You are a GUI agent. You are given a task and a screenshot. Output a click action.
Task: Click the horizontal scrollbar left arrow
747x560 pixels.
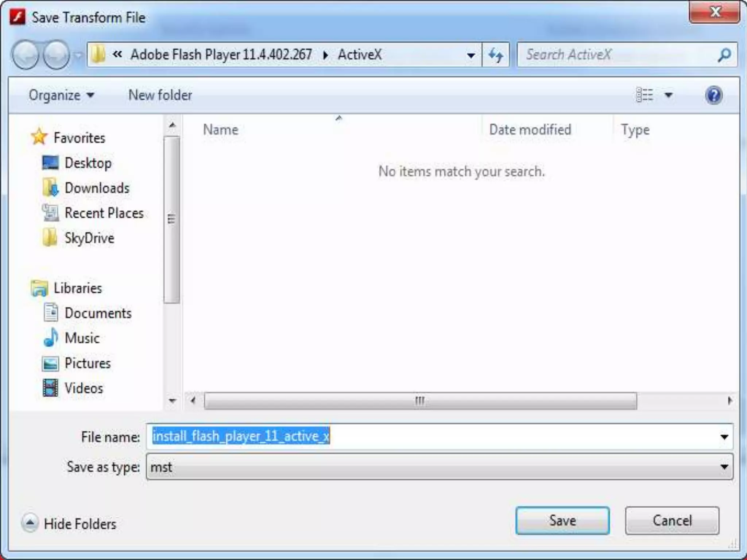[x=193, y=401]
